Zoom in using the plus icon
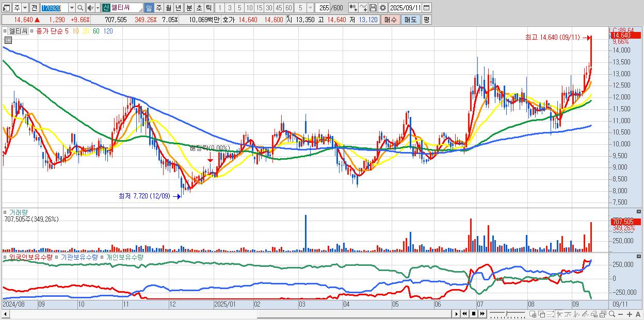Image resolution: width=644 pixels, height=320 pixels. 630,314
